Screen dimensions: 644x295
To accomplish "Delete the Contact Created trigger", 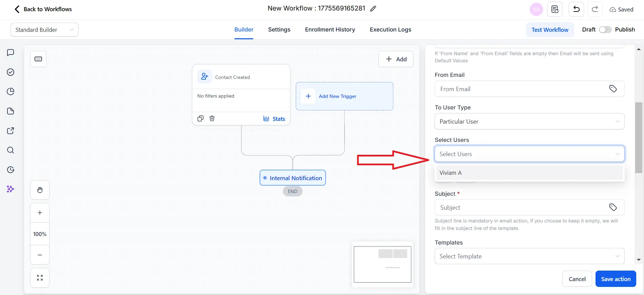I will pos(212,119).
